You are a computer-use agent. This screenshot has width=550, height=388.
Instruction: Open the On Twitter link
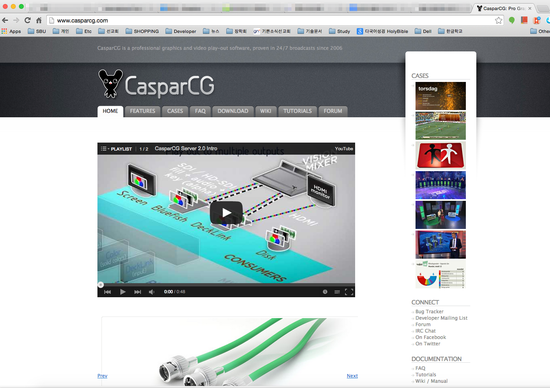[x=428, y=344]
